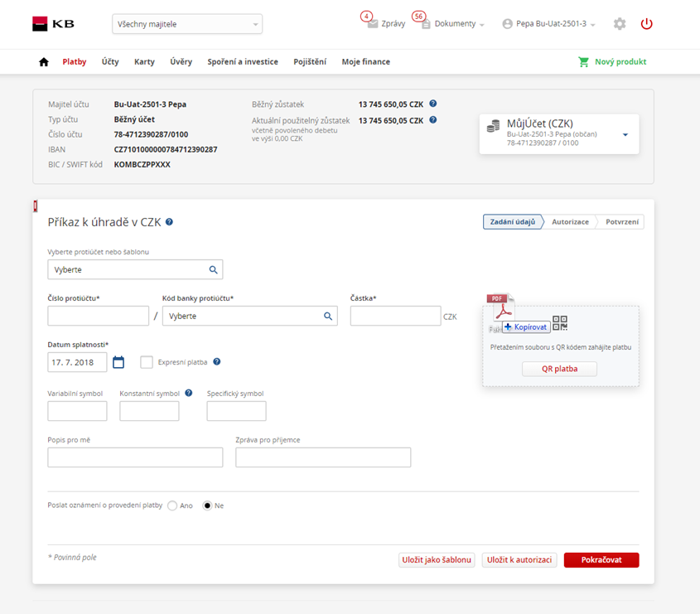Show help for Běžný zůstatek
Image resolution: width=700 pixels, height=614 pixels.
tap(433, 104)
